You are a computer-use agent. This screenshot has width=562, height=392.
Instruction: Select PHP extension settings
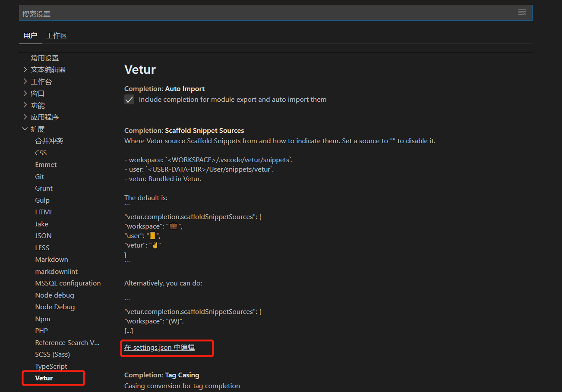tap(41, 330)
